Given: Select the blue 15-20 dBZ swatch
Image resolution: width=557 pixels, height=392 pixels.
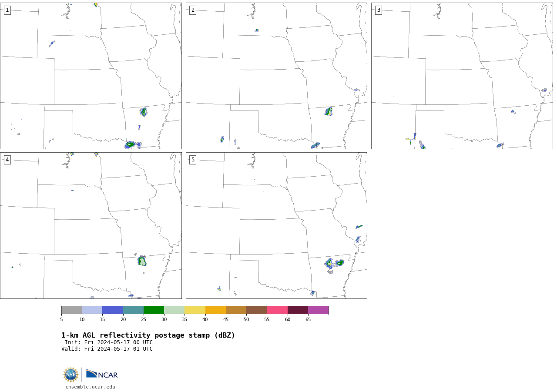Looking at the screenshot, I should (113, 310).
